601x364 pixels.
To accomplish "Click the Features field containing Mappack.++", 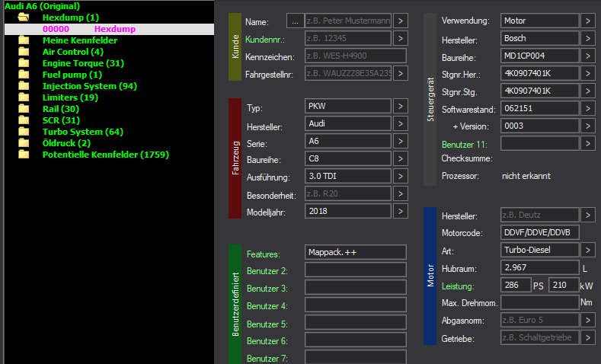I will (x=356, y=252).
